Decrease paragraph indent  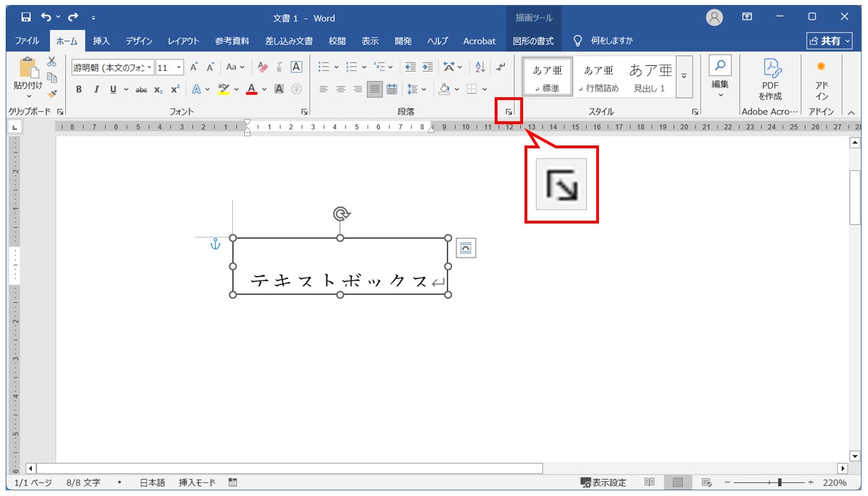[410, 67]
